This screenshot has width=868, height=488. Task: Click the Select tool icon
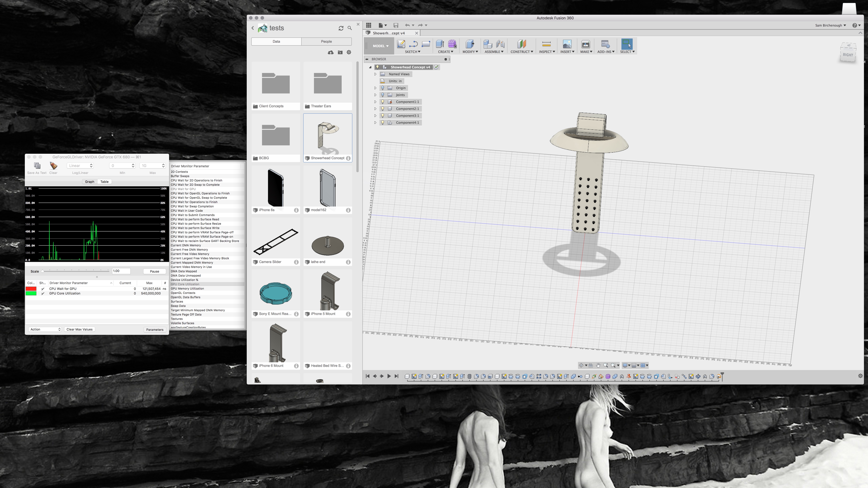(x=627, y=44)
